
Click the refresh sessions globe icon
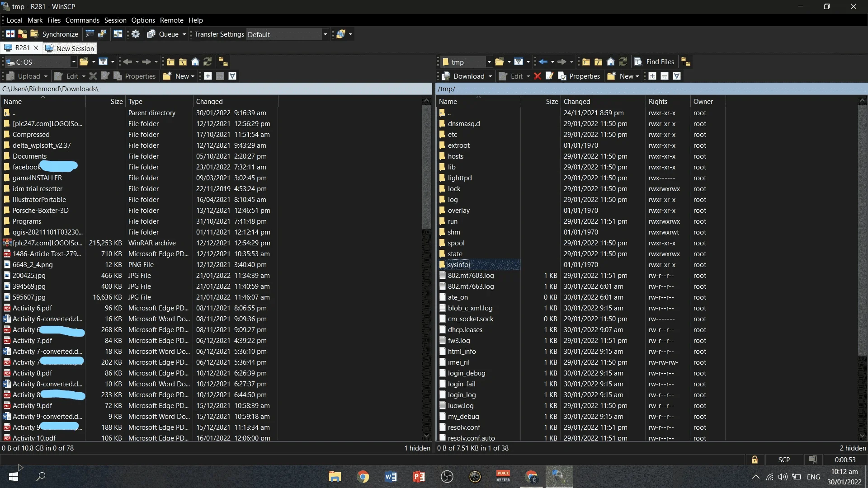coord(341,34)
